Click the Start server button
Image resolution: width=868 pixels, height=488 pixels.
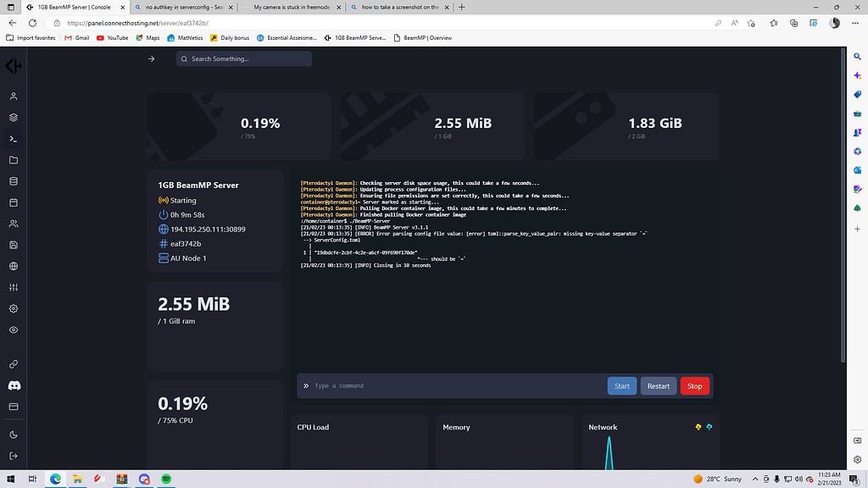pos(621,386)
